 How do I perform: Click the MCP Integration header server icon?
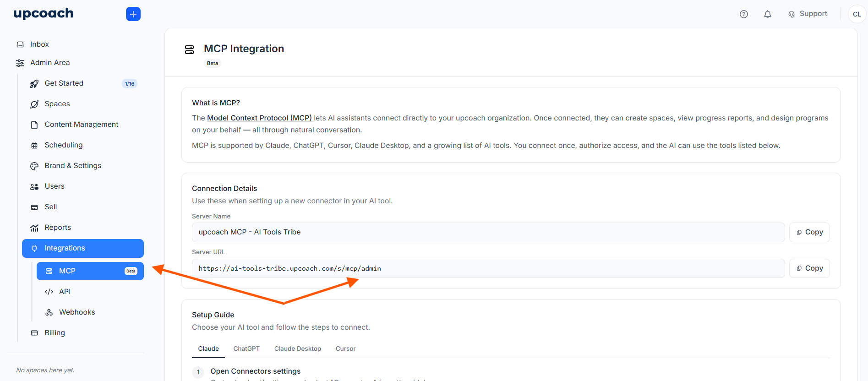190,49
